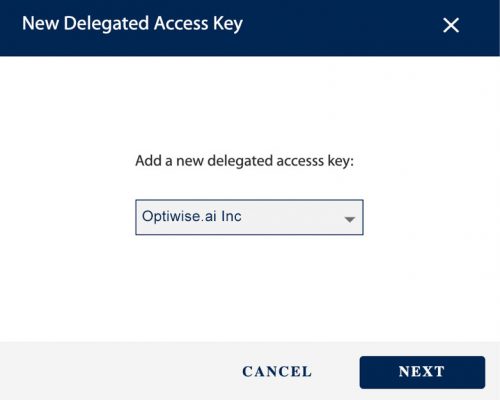The image size is (500, 400).
Task: Open the Optiwise.ai Inc combo box
Action: pyautogui.click(x=249, y=217)
